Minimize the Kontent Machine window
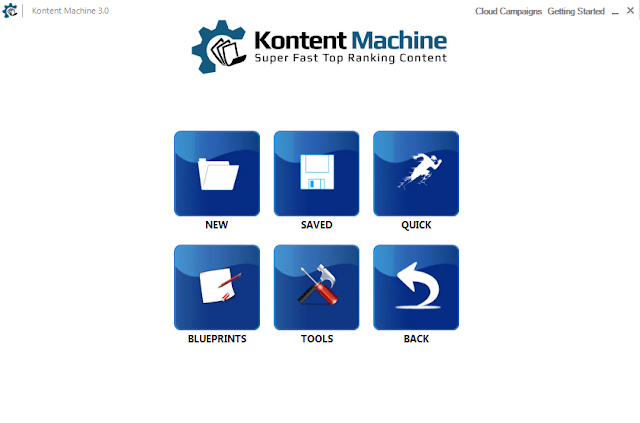Viewport: 640px width, 423px height. pyautogui.click(x=615, y=12)
